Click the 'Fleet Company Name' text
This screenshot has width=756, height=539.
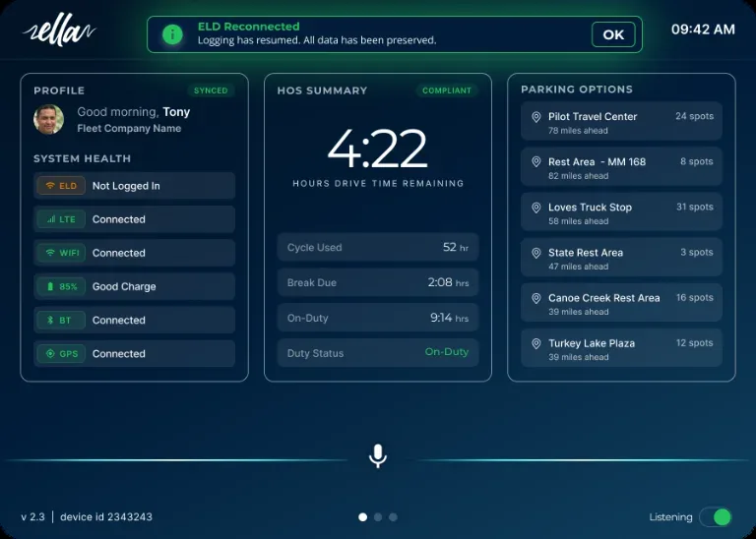tap(129, 129)
